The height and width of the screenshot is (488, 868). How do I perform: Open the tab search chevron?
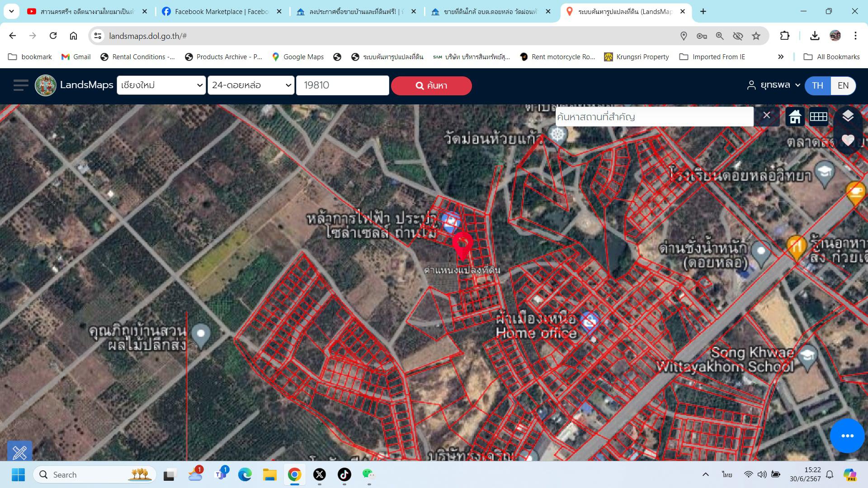click(x=11, y=12)
